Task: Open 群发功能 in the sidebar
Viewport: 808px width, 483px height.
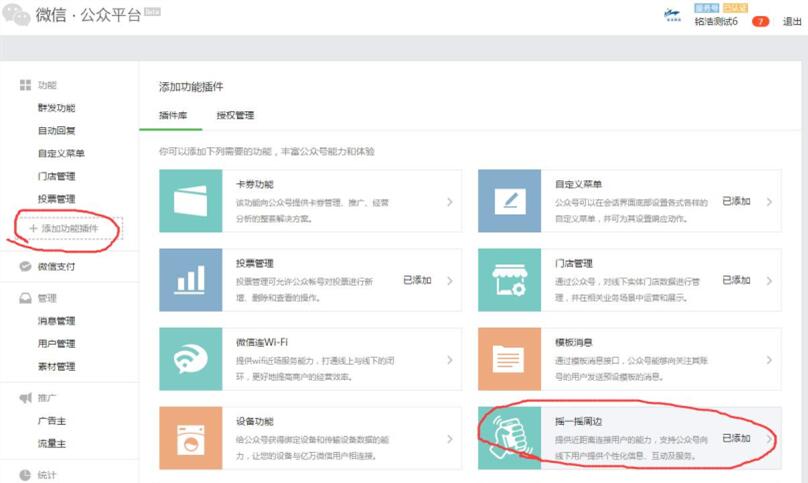Action: click(x=56, y=108)
